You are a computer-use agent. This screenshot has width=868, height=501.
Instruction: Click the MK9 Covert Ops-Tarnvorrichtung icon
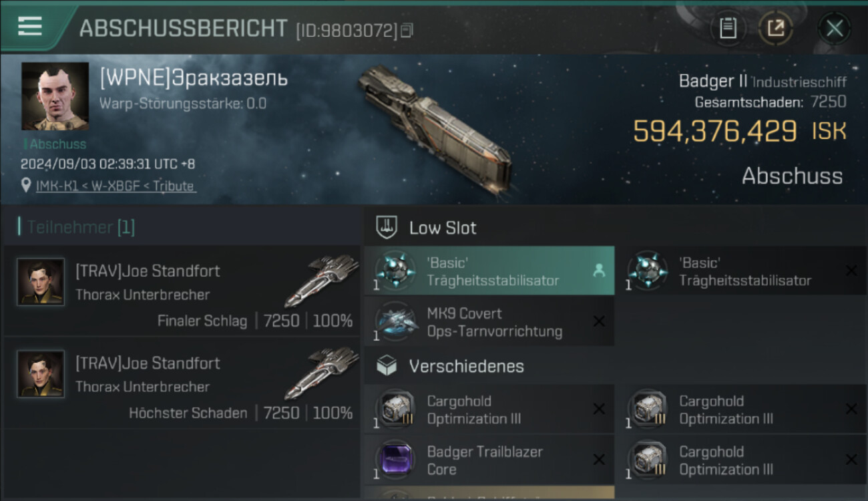pyautogui.click(x=397, y=321)
